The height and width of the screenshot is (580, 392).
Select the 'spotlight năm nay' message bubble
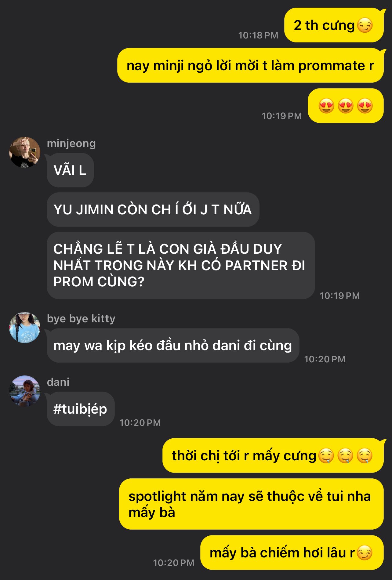[x=251, y=504]
